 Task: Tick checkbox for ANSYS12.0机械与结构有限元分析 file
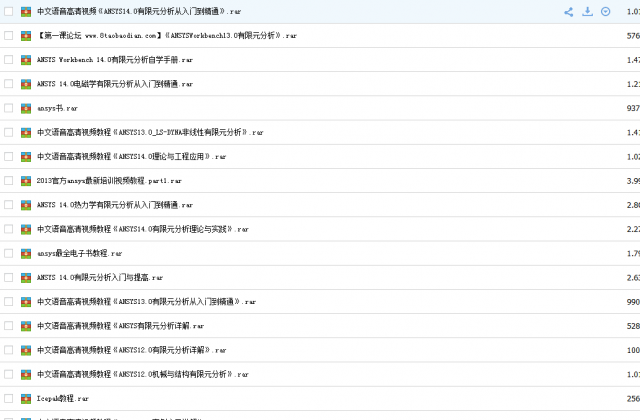pos(9,374)
